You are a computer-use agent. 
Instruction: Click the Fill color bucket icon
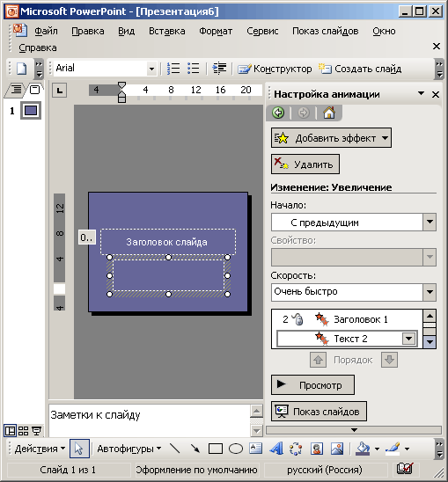[363, 449]
